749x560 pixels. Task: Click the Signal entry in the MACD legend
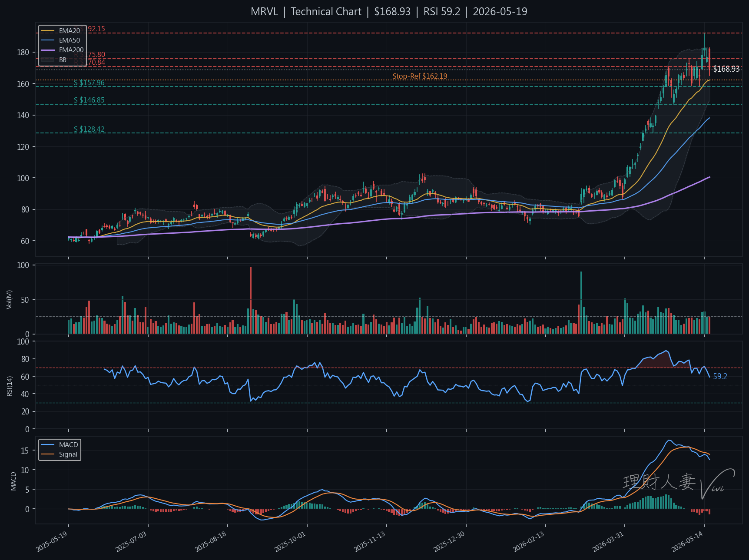[68, 454]
